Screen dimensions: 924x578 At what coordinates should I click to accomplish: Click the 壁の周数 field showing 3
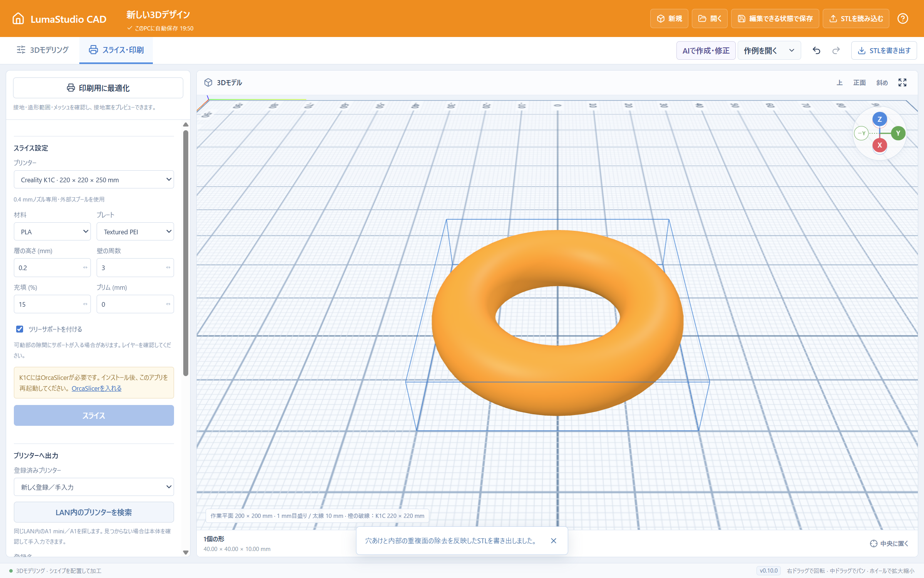(x=135, y=267)
